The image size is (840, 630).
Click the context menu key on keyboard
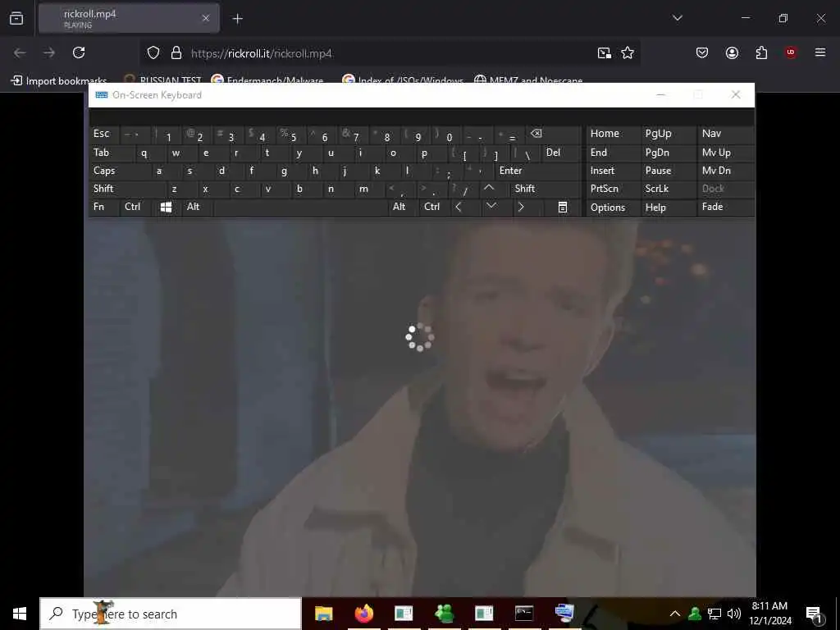coord(563,208)
